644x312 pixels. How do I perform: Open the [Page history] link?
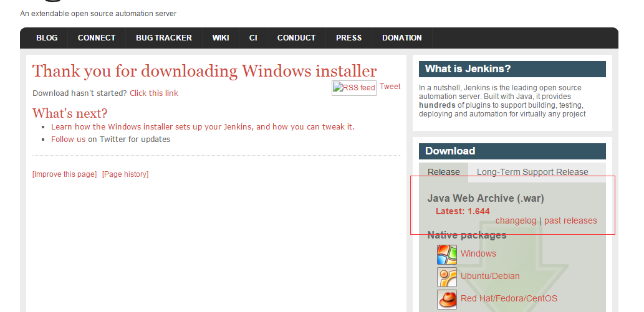point(125,174)
